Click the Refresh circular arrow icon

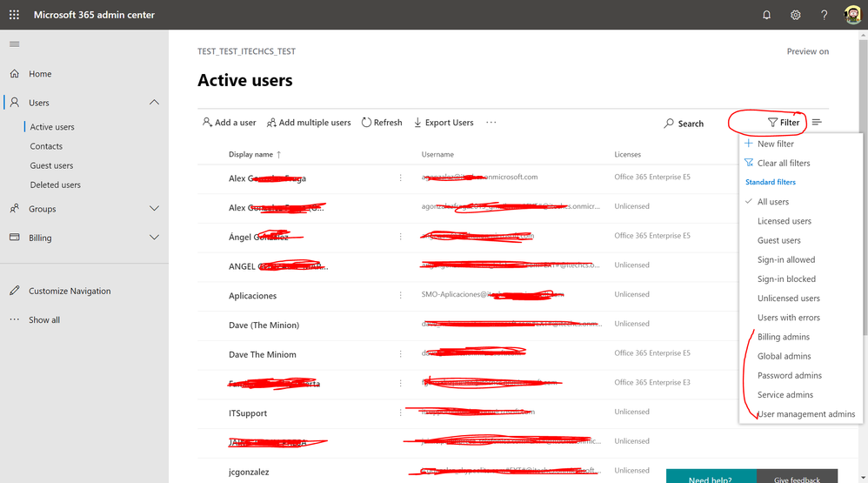[366, 123]
